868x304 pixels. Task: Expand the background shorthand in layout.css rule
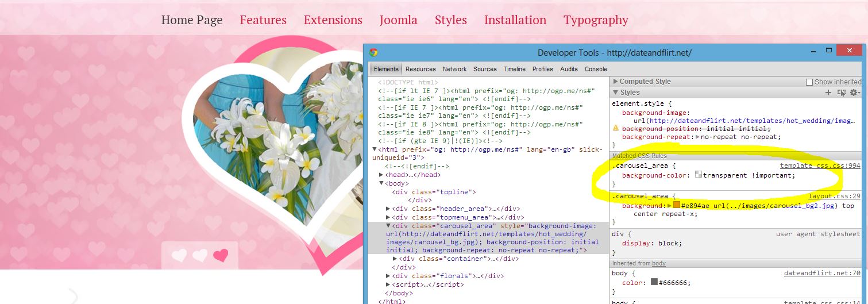coord(670,206)
